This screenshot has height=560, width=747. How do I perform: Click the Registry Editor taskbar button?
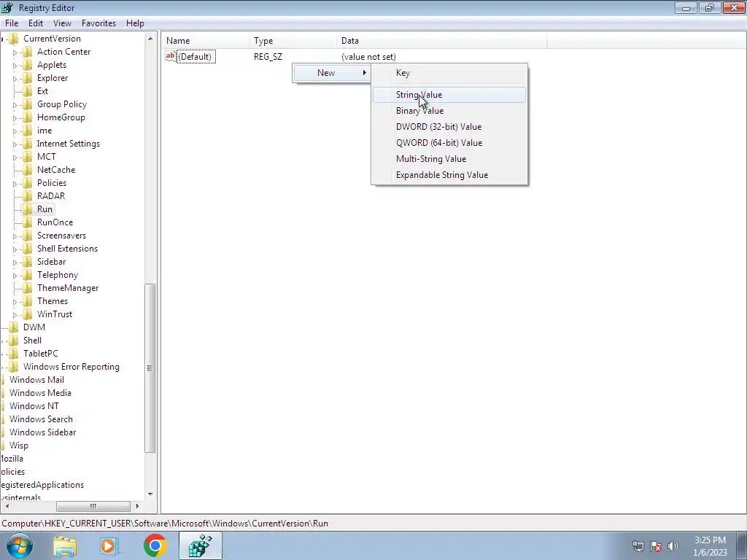click(200, 545)
